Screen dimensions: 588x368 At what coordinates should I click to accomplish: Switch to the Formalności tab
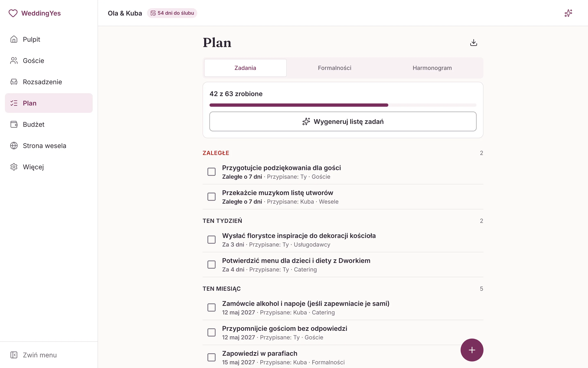pos(335,68)
